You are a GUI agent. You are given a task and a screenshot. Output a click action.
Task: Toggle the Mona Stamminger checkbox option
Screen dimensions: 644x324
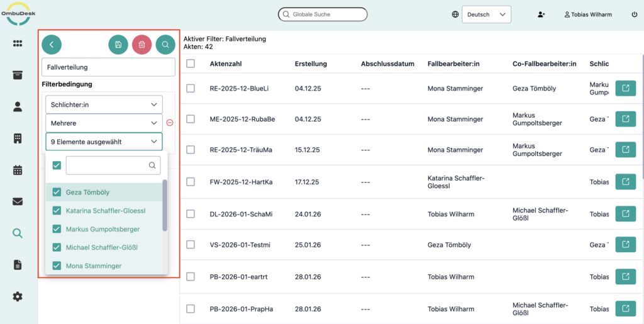tap(57, 266)
